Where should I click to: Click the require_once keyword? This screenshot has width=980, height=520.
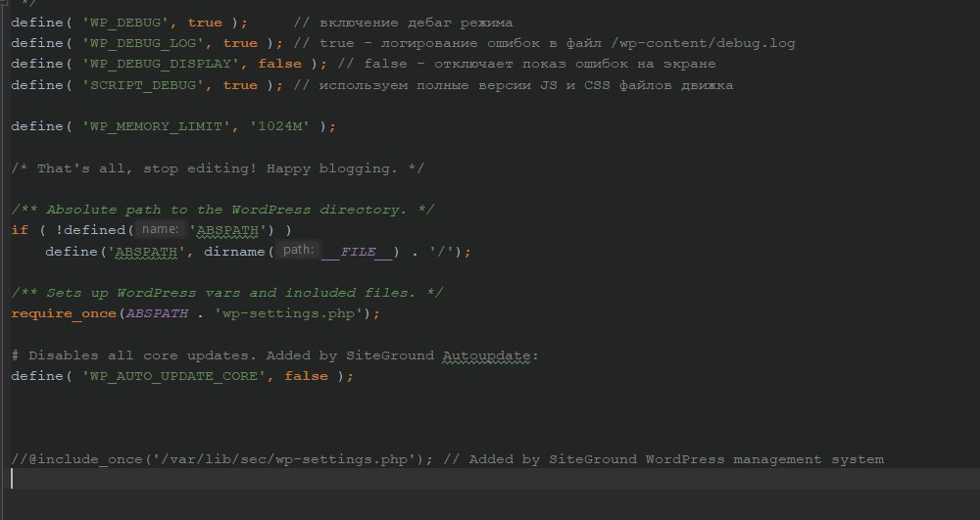(x=64, y=313)
